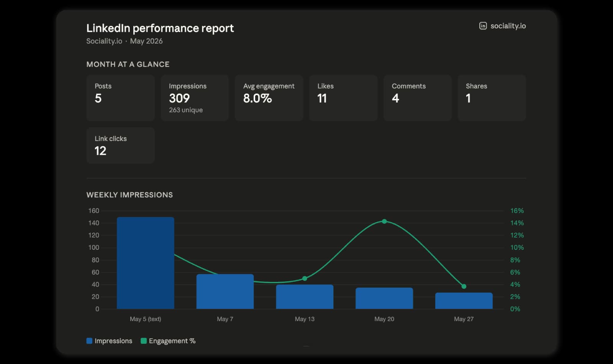Select the Posts card showing 5
This screenshot has height=364, width=613.
121,98
